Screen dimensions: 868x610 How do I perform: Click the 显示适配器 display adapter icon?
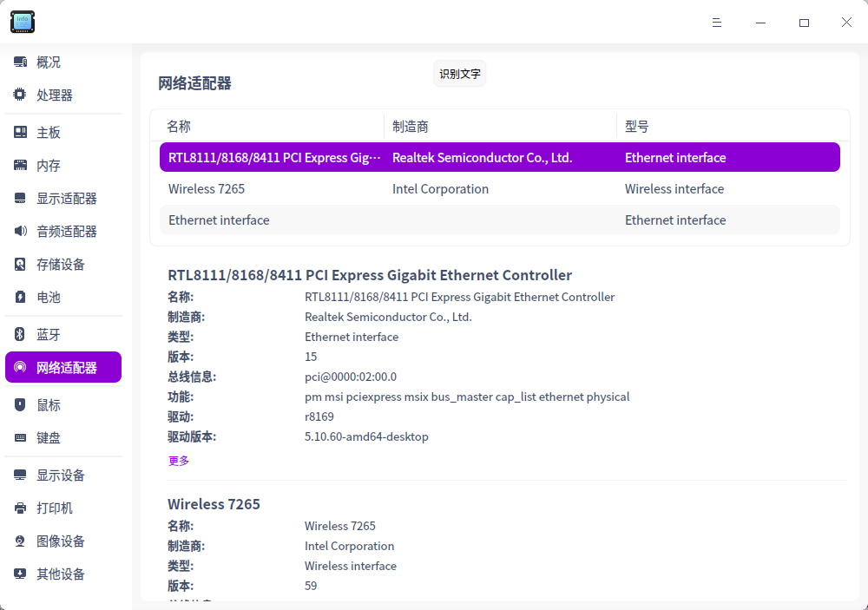click(21, 198)
